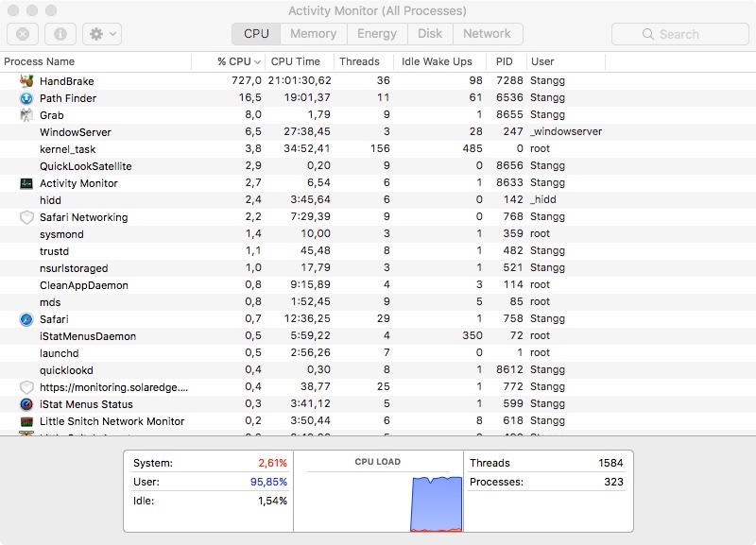Switch to the Energy tab
This screenshot has width=756, height=545.
[377, 34]
